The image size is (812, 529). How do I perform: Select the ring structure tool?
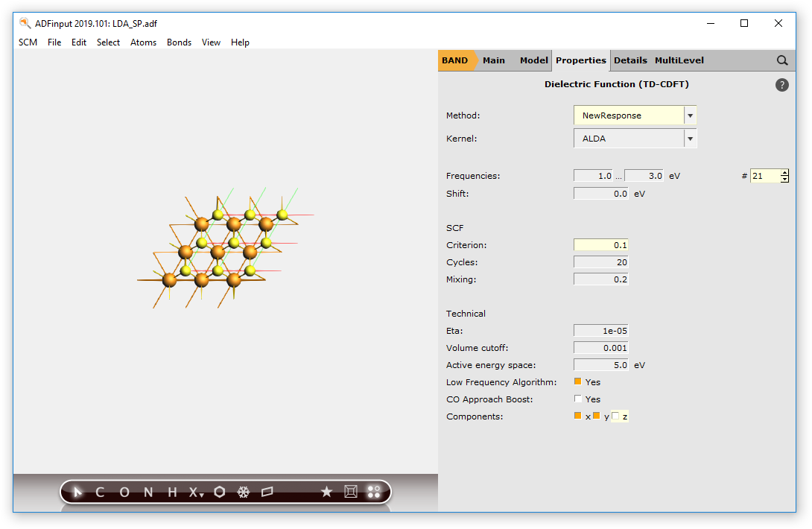coord(220,492)
